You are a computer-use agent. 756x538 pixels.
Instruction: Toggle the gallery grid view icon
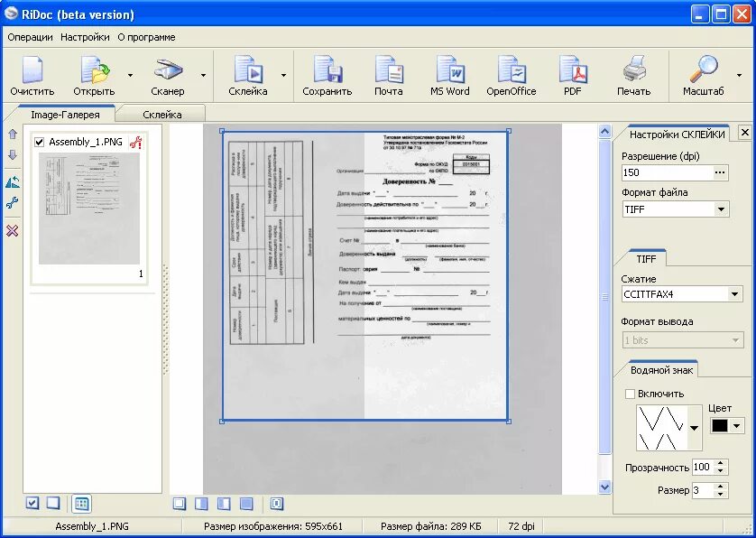point(81,504)
